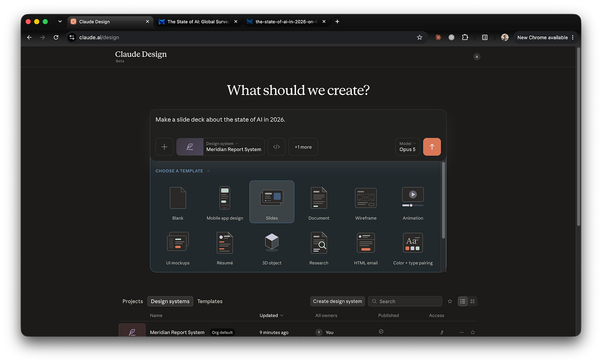Click the Name column header
602x364 pixels.
point(156,315)
